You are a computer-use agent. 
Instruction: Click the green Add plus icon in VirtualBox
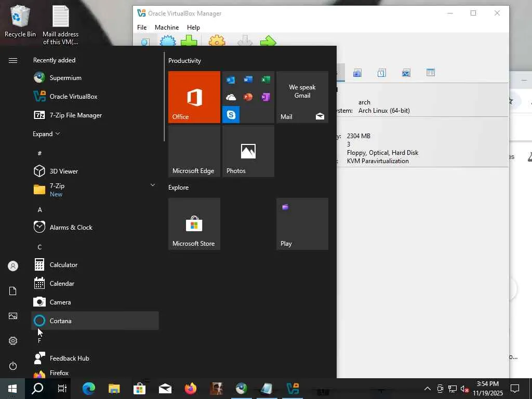click(x=189, y=41)
